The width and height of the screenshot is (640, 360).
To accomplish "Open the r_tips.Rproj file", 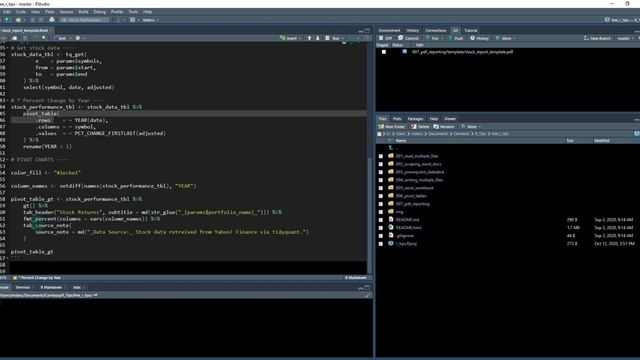I will (406, 244).
